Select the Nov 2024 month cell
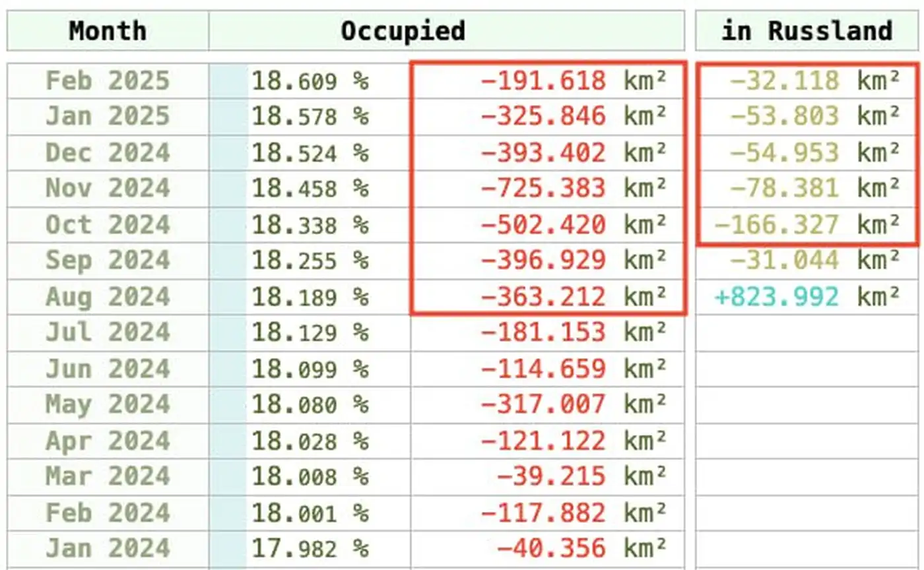This screenshot has height=570, width=924. (x=108, y=189)
